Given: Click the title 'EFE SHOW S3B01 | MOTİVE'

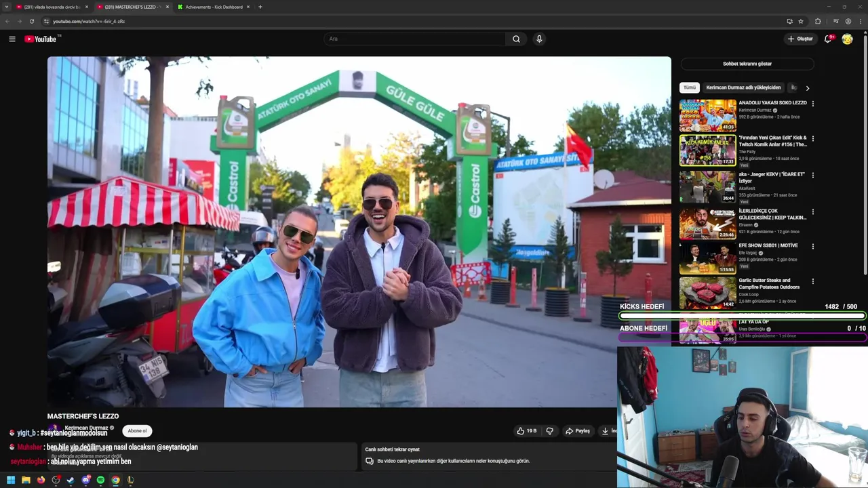Looking at the screenshot, I should tap(768, 245).
